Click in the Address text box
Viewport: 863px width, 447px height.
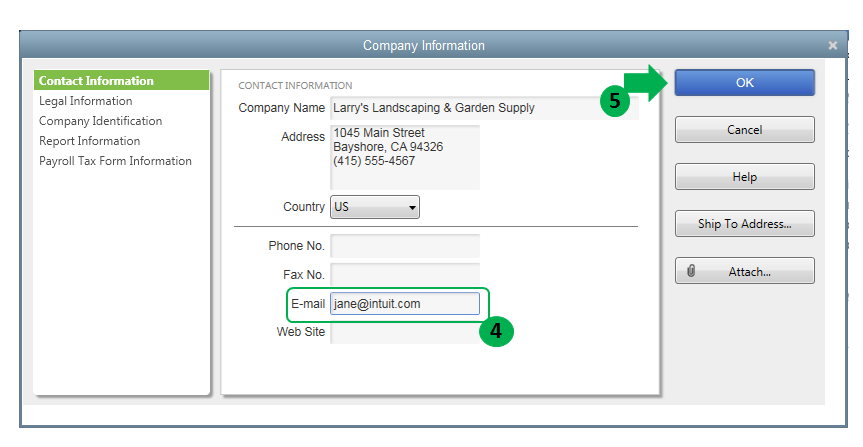405,157
